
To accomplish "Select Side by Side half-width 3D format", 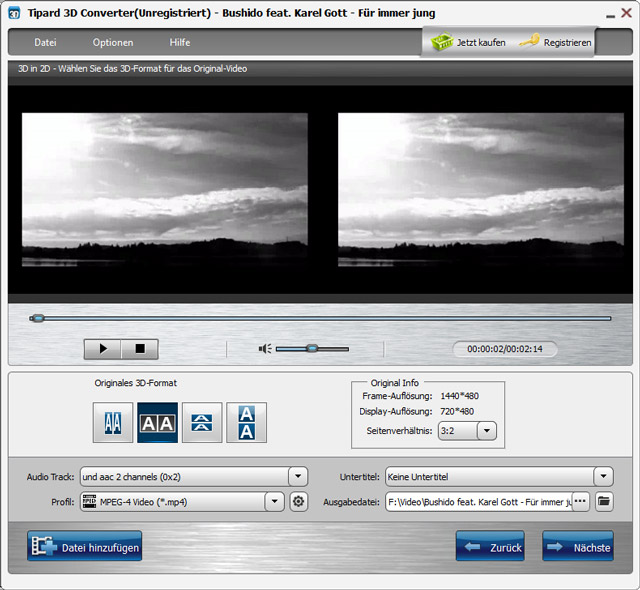I will [113, 423].
